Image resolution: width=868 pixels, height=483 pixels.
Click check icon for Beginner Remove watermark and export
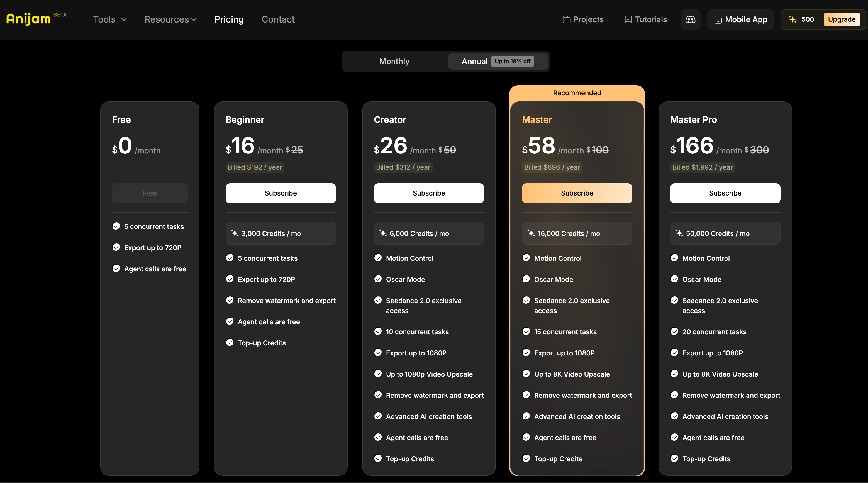point(230,300)
